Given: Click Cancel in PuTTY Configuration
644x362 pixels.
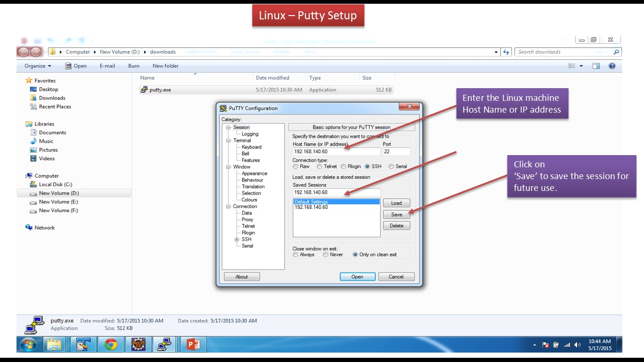Looking at the screenshot, I should pyautogui.click(x=396, y=277).
